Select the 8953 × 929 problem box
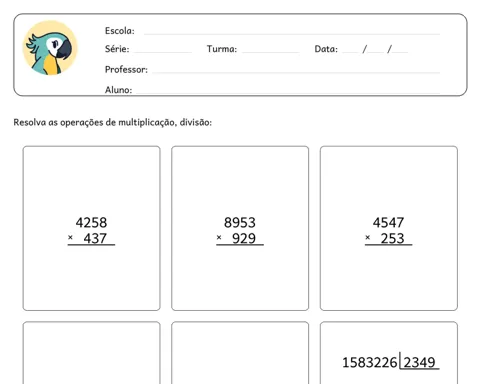Viewport: 480px width, 384px height. point(240,228)
